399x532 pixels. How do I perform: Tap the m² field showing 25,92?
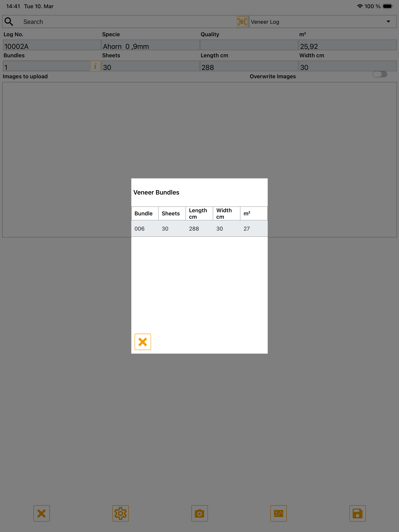pos(348,45)
